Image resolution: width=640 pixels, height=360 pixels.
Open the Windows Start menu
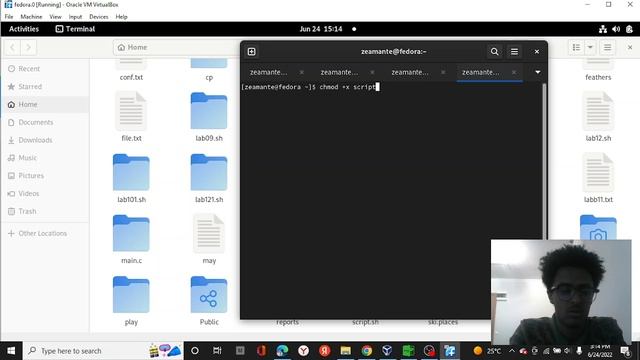click(11, 351)
